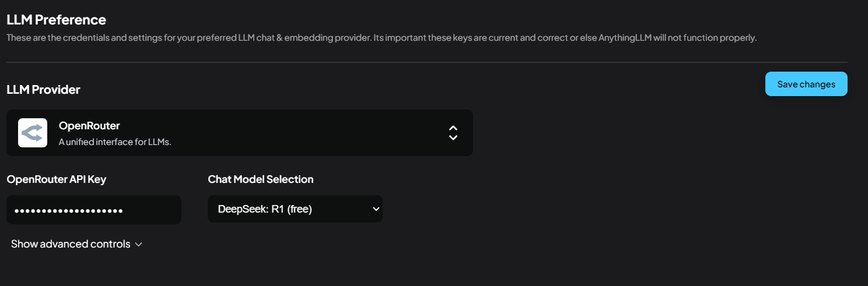This screenshot has width=868, height=286.
Task: Click the arrow beside DeepSeek: R1 (free)
Action: coord(376,209)
